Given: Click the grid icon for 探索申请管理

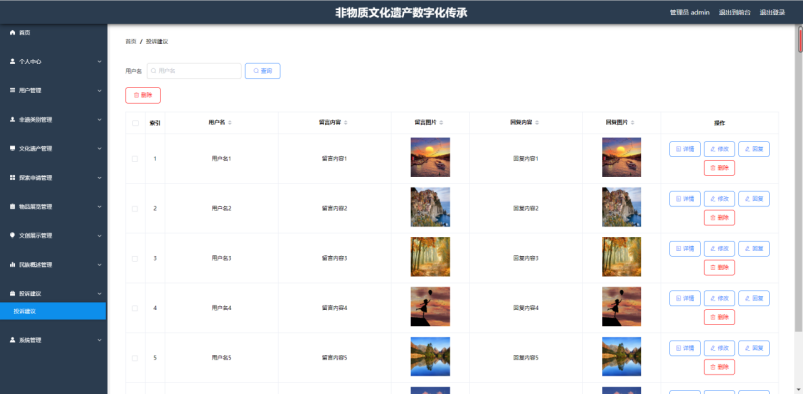Looking at the screenshot, I should point(13,178).
